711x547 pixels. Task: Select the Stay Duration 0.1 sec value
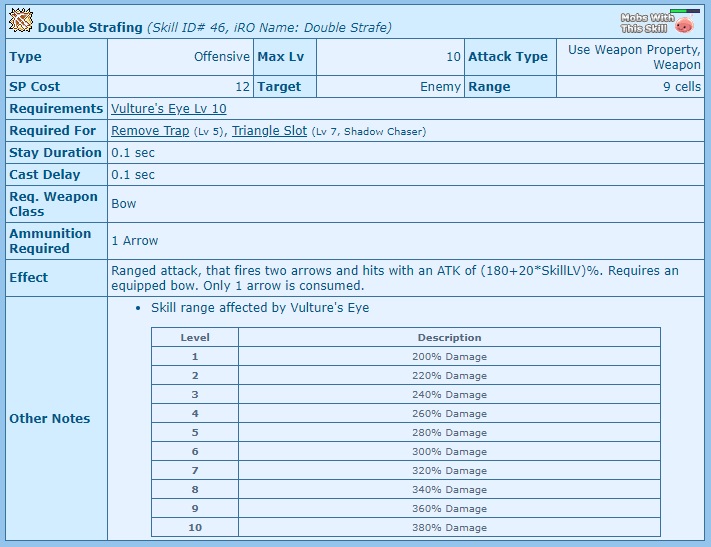133,153
